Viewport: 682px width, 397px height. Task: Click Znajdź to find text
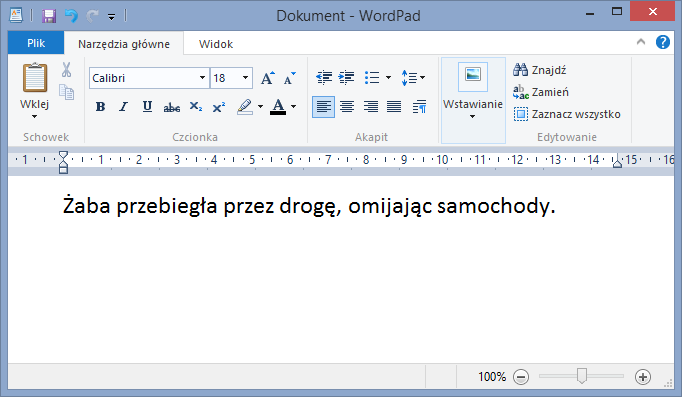(x=540, y=70)
